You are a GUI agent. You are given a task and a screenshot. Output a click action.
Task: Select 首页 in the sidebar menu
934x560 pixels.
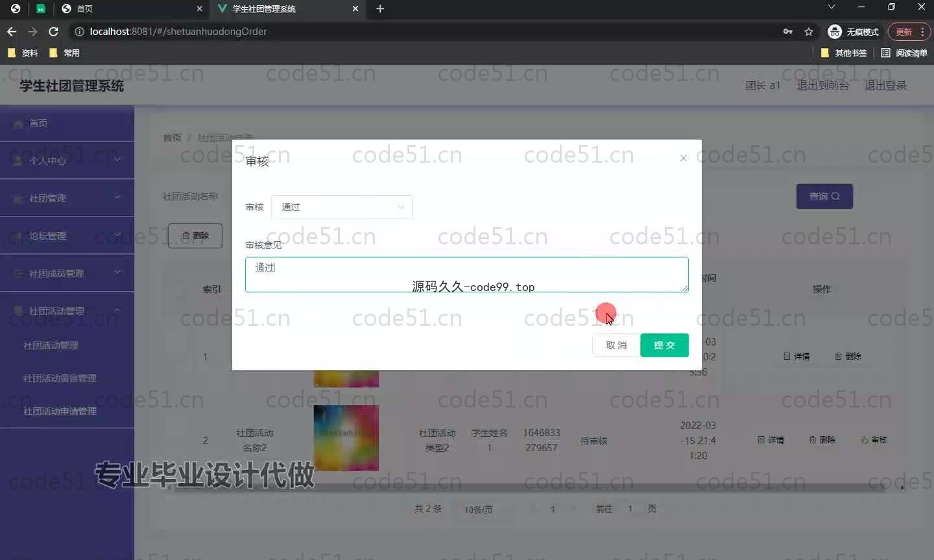[x=67, y=123]
